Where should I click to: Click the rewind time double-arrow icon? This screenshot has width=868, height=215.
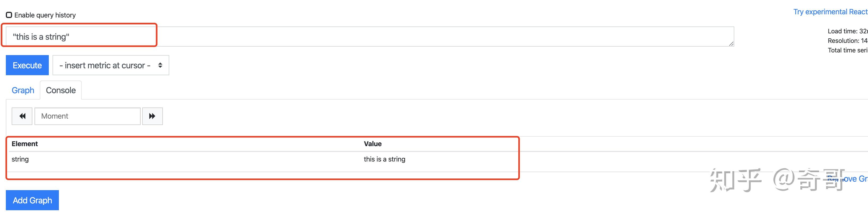point(22,116)
